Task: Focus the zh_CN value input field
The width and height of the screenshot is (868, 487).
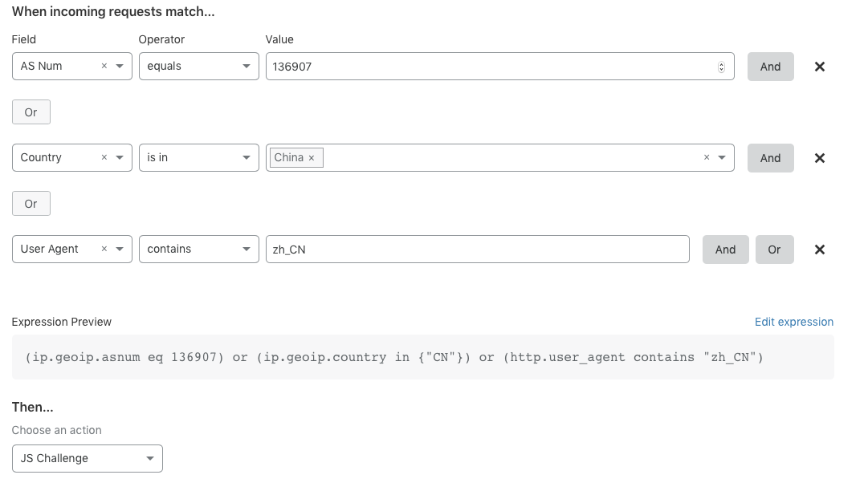Action: coord(477,250)
